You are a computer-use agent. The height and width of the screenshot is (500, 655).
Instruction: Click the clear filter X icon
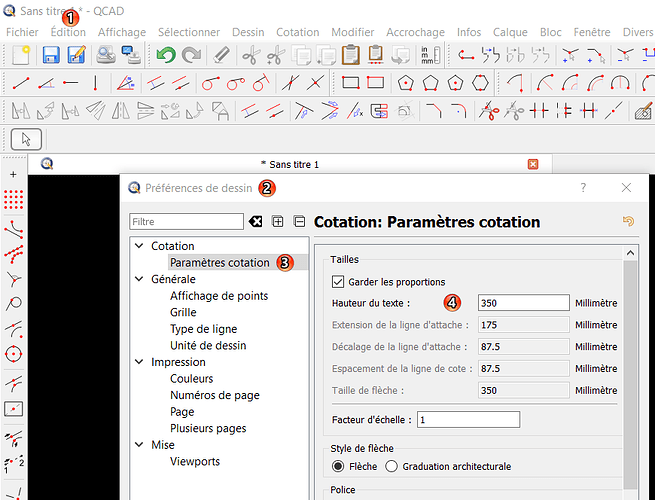point(255,221)
